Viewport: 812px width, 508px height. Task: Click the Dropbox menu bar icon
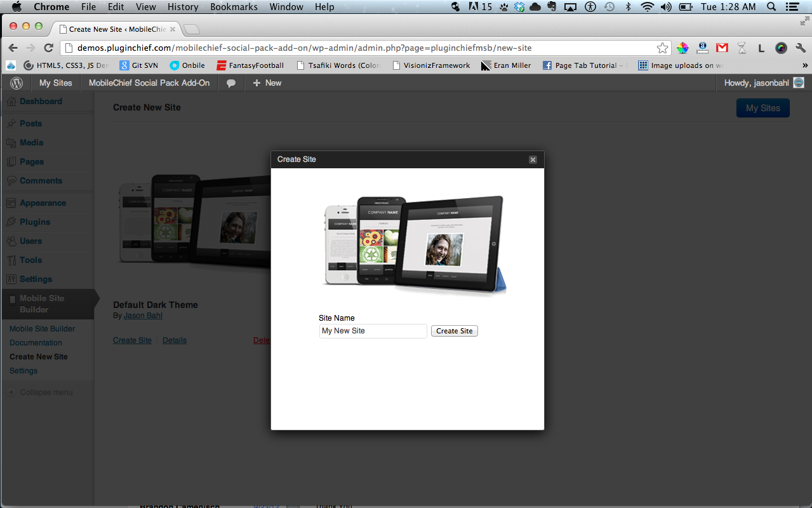[x=520, y=7]
